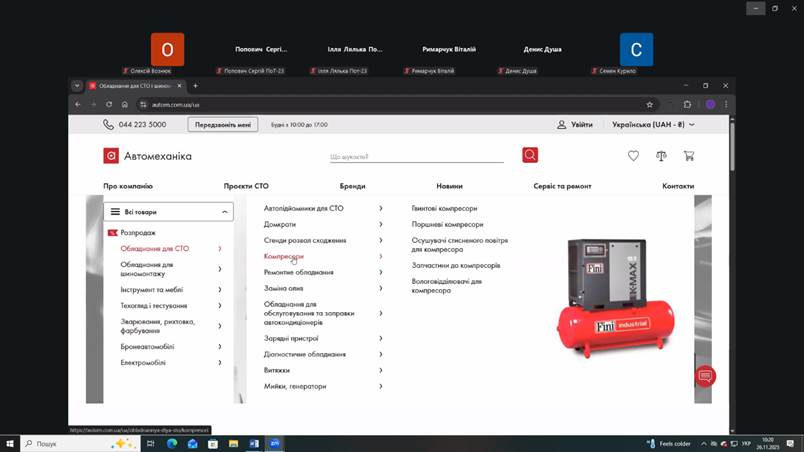The image size is (804, 452).
Task: Open the Гвинтові компресори link
Action: [444, 209]
